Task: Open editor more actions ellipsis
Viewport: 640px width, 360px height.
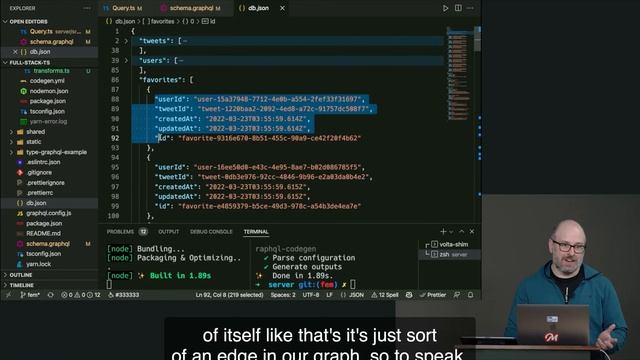Action: [470, 8]
